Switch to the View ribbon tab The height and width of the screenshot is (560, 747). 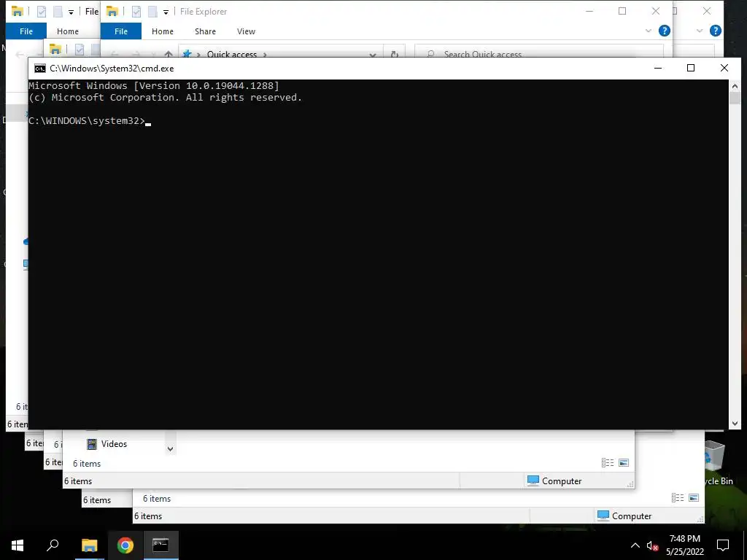click(246, 31)
